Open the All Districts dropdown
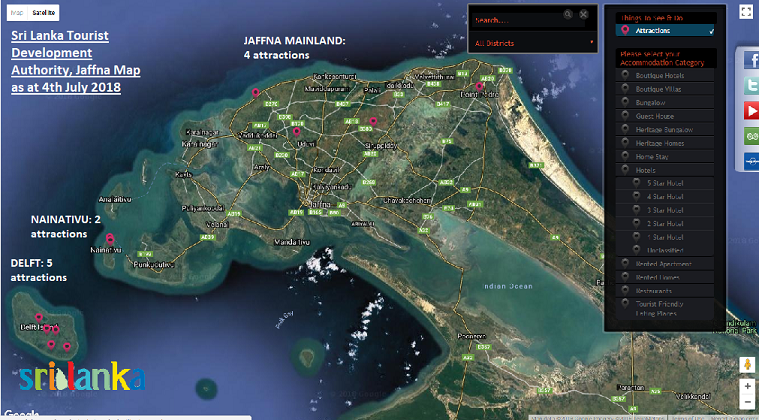This screenshot has width=759, height=420. pyautogui.click(x=534, y=43)
